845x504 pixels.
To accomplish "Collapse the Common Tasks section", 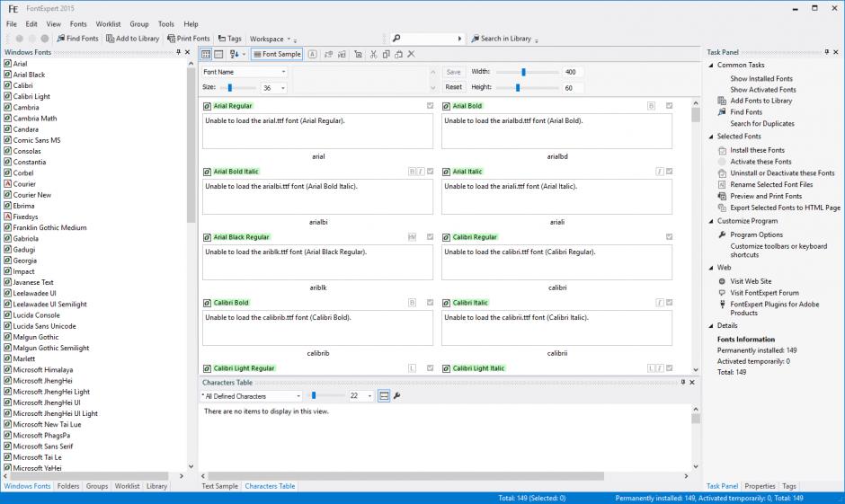I will [x=711, y=66].
